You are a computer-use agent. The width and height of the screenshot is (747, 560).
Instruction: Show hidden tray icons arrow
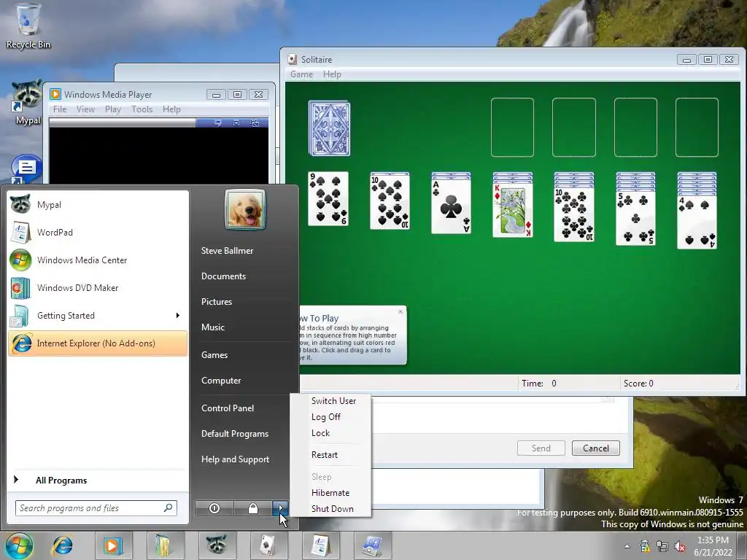point(627,546)
